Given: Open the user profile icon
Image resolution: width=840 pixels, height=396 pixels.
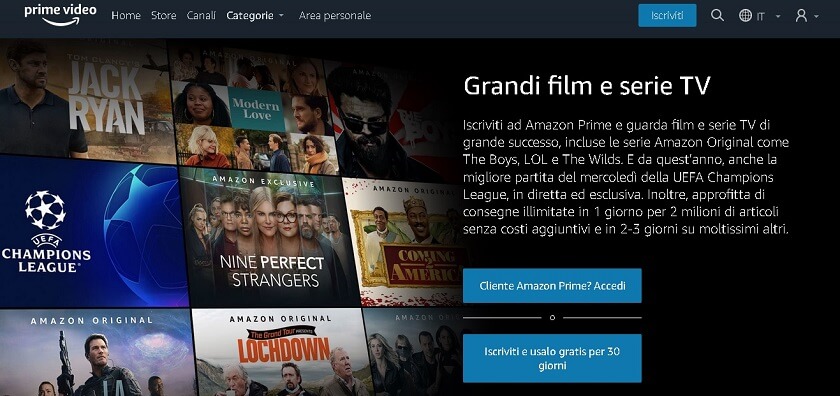Looking at the screenshot, I should 801,16.
